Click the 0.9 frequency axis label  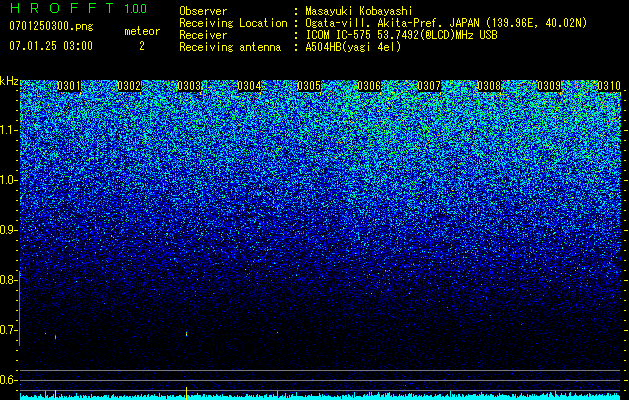pyautogui.click(x=8, y=230)
